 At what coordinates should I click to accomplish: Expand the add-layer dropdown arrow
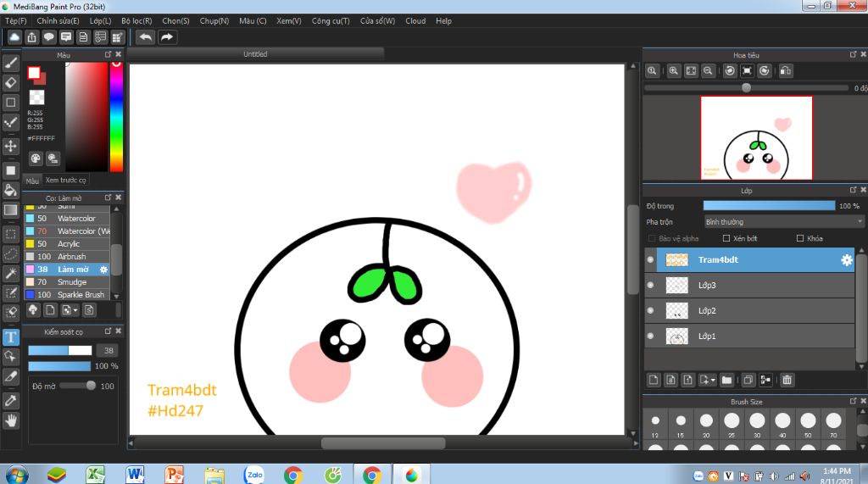click(x=713, y=381)
